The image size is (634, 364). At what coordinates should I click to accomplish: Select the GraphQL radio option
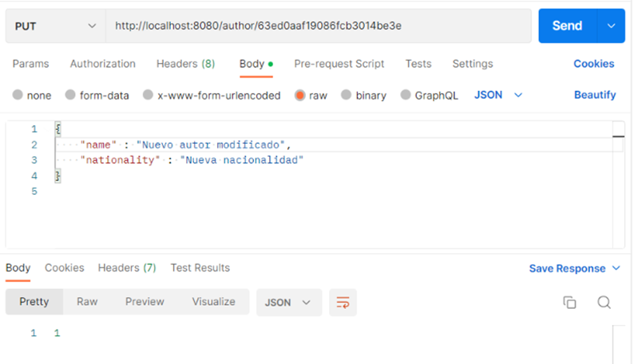tap(405, 95)
